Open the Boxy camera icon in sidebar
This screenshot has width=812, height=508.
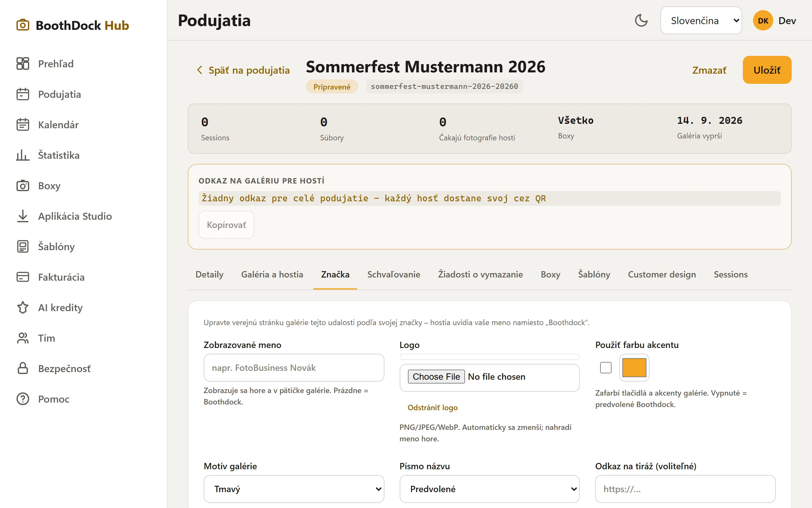pos(23,185)
